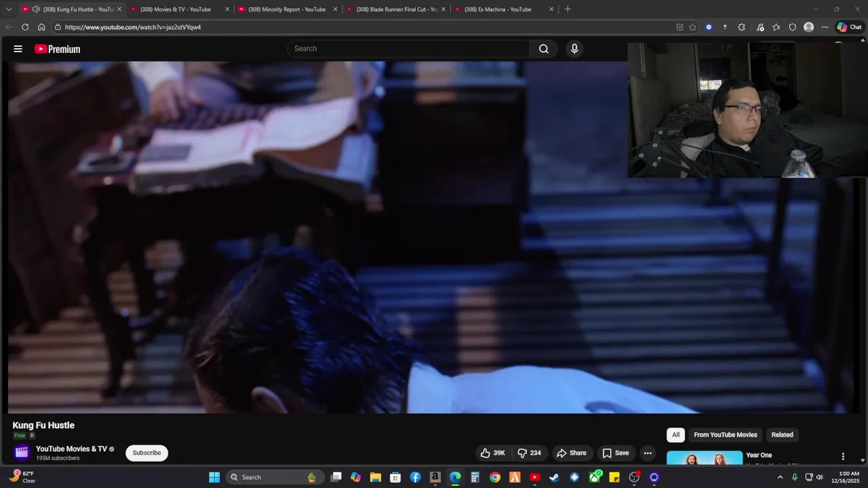Open options menu for Year One

pos(843,456)
